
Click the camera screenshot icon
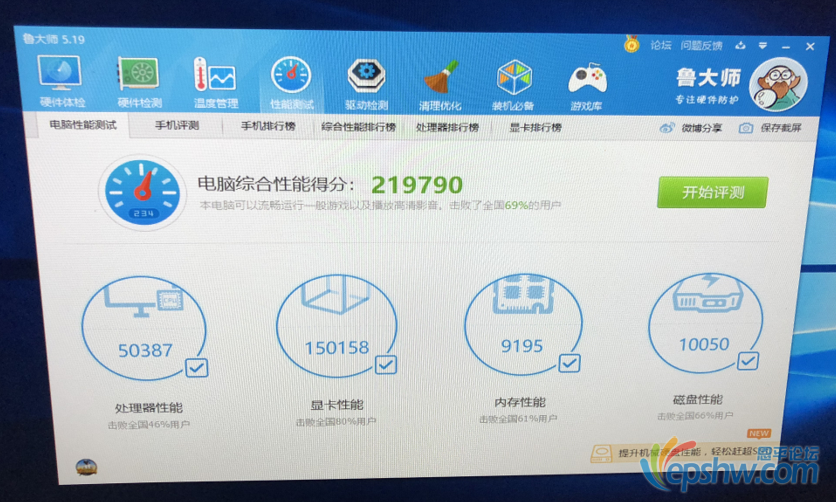746,128
